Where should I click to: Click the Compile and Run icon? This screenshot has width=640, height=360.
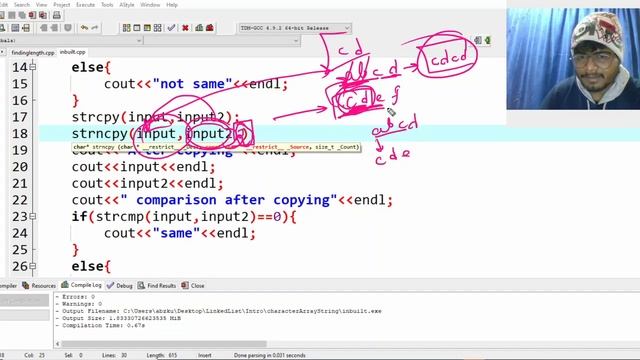click(x=147, y=28)
